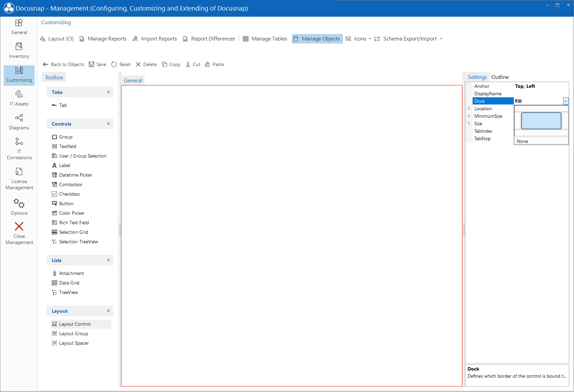
Task: Select the Settings tab
Action: (477, 77)
